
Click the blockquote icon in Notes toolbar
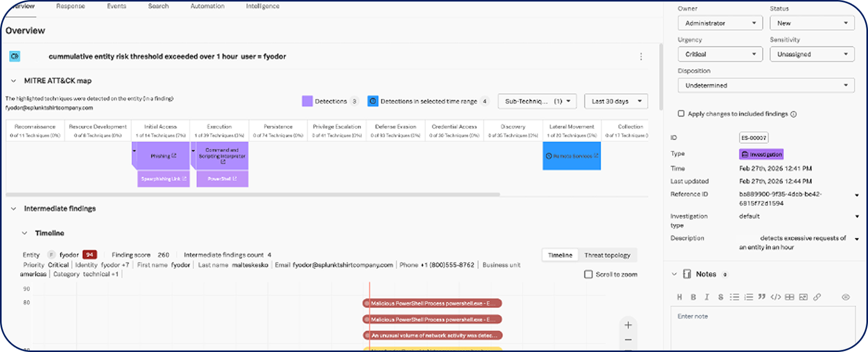762,297
